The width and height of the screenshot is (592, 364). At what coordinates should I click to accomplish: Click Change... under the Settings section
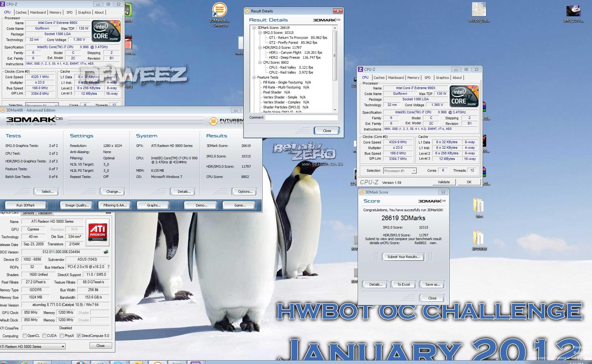click(113, 192)
